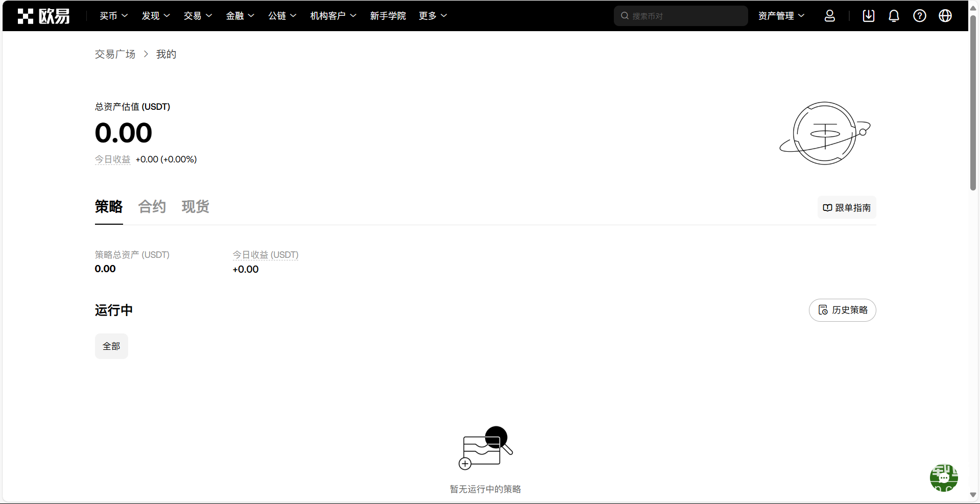
Task: Switch to the 现货 tab
Action: pos(196,207)
